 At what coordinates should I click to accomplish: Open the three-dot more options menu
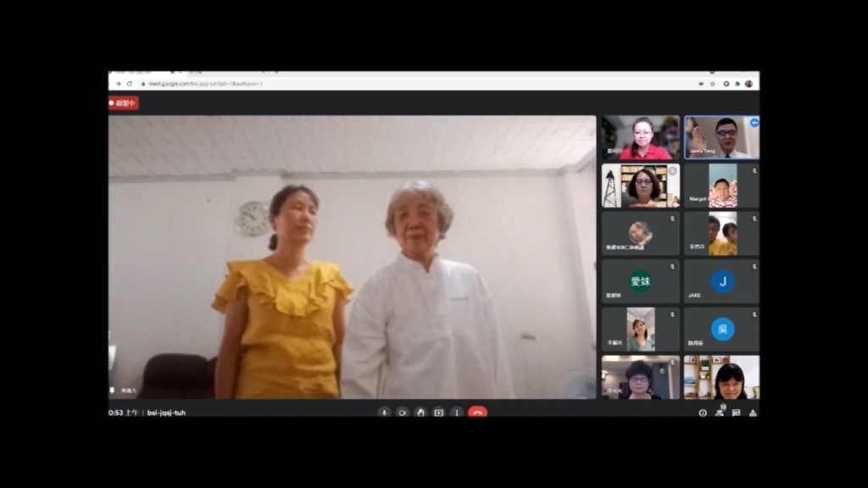(x=457, y=413)
